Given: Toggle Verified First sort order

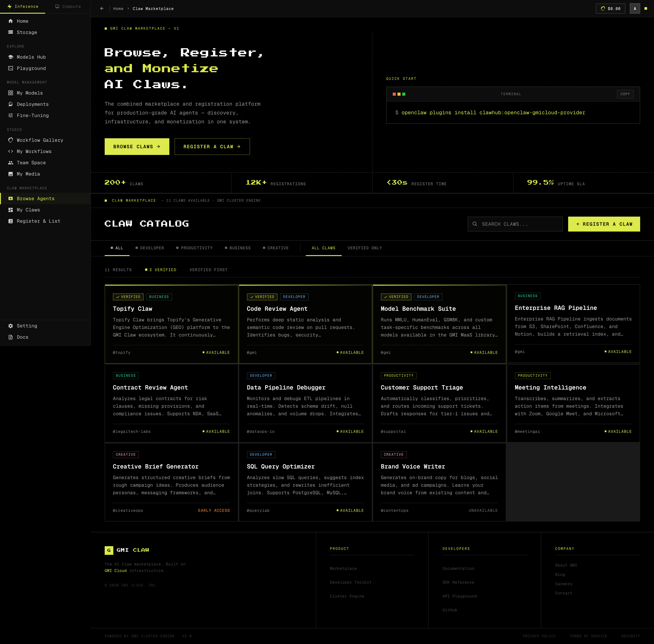Looking at the screenshot, I should (208, 270).
